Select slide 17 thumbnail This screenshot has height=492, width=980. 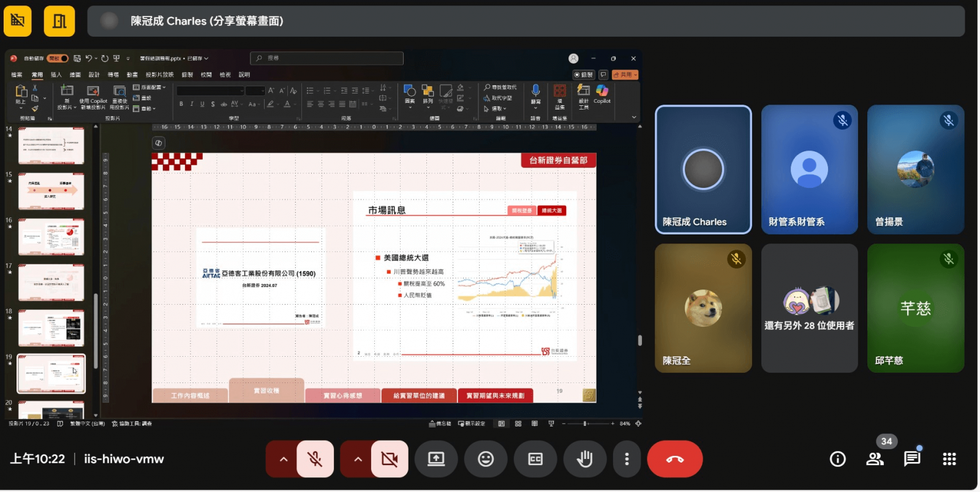(x=51, y=282)
